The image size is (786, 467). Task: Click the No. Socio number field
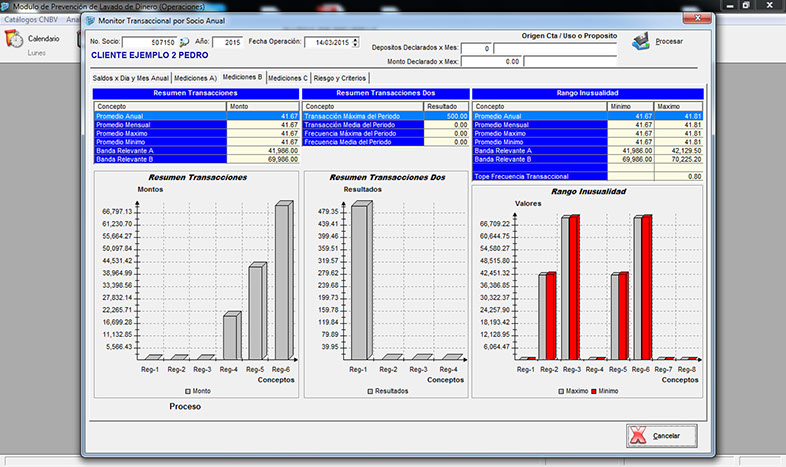(149, 43)
